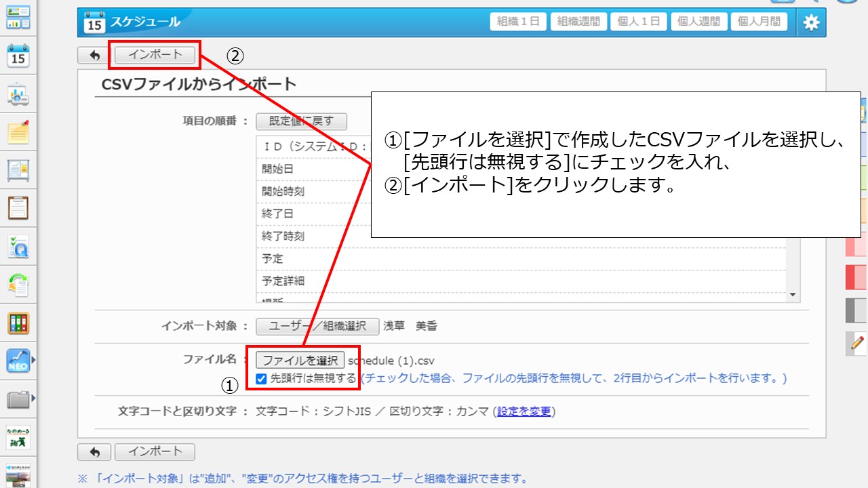The image size is (868, 488).
Task: Open the gray folder icon in the sidebar
Action: point(17,400)
